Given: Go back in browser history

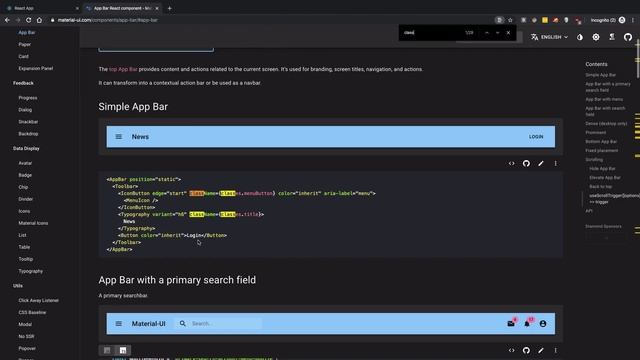Looking at the screenshot, I should (7, 20).
